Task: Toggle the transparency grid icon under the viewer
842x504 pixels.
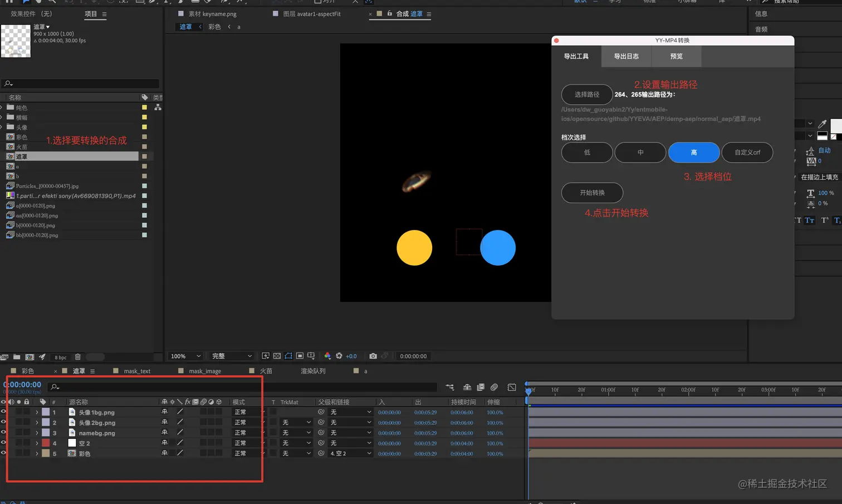Action: (277, 356)
